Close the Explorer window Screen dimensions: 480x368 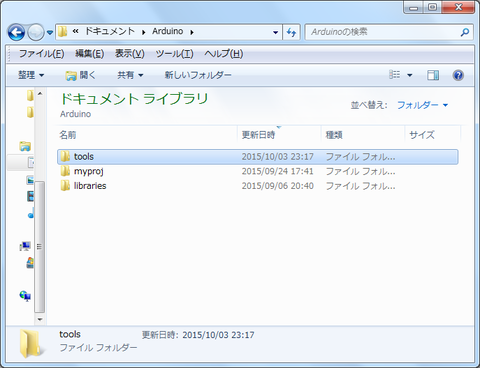pyautogui.click(x=458, y=7)
